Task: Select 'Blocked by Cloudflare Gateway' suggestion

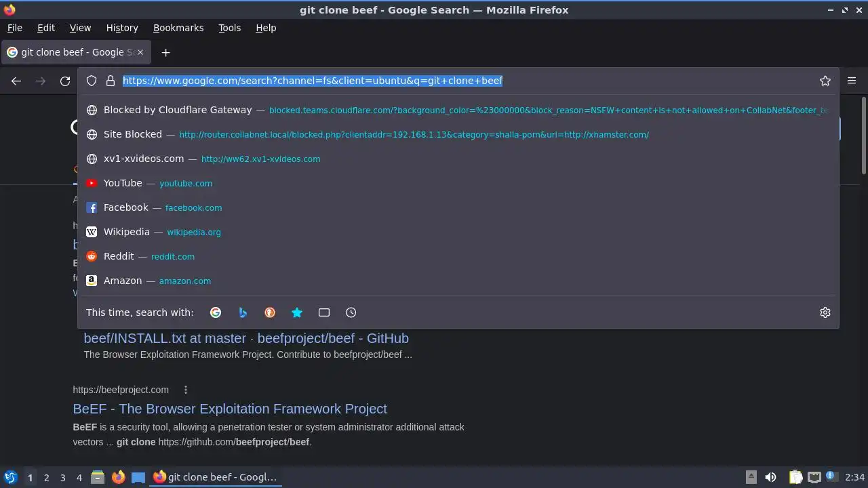Action: click(x=458, y=110)
